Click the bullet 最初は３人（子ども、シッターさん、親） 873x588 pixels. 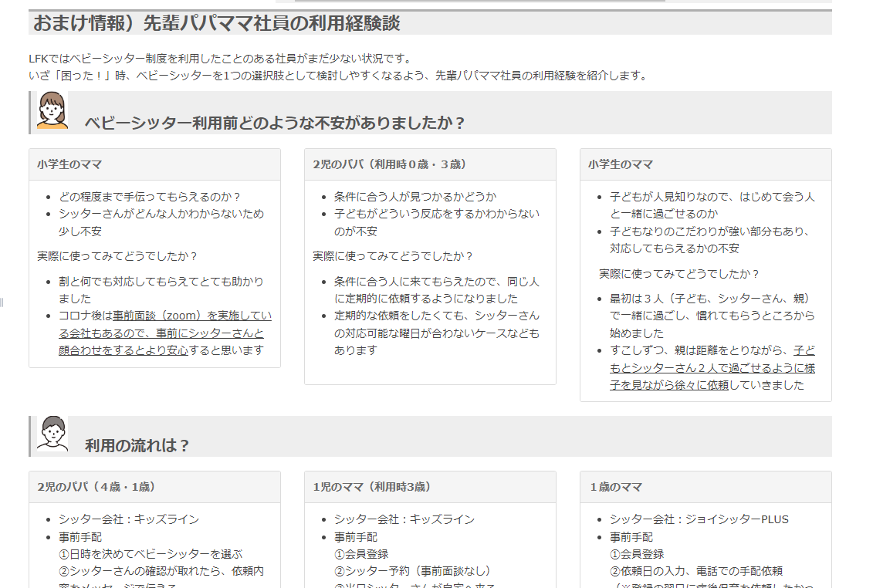click(x=712, y=316)
